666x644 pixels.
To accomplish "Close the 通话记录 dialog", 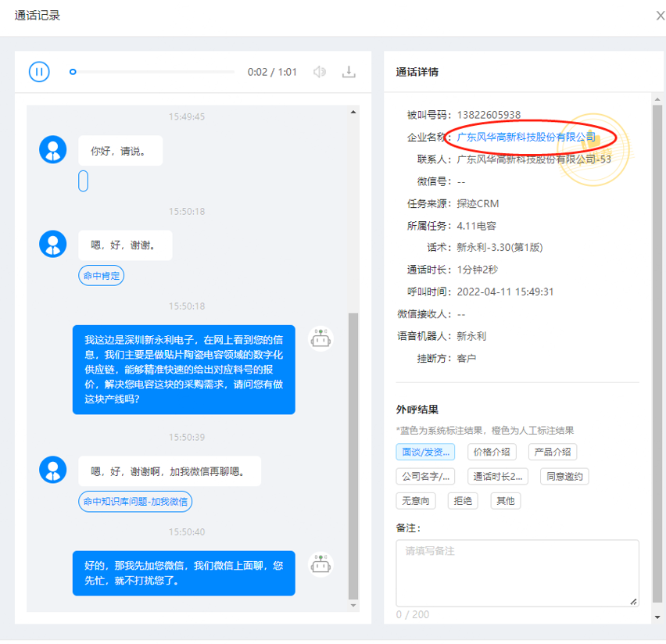I will click(x=660, y=16).
